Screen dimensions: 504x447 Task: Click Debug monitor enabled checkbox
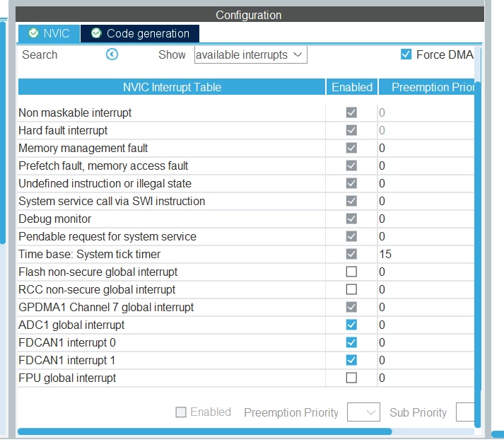(351, 219)
